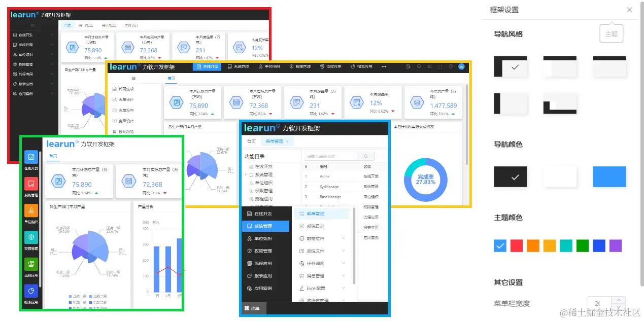Expand 权限管理 chevron in red-bordered sidebar
Screen dimensions: 644x321
coord(52,64)
